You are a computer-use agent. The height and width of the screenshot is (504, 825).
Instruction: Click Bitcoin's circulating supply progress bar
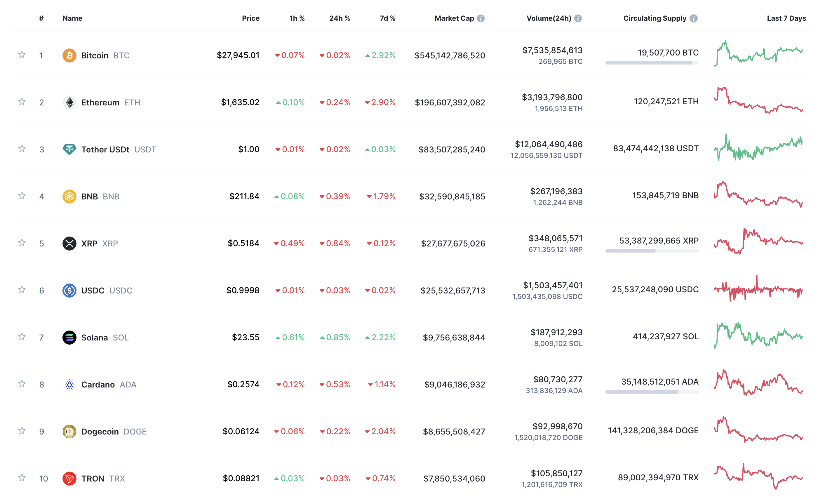pos(651,63)
